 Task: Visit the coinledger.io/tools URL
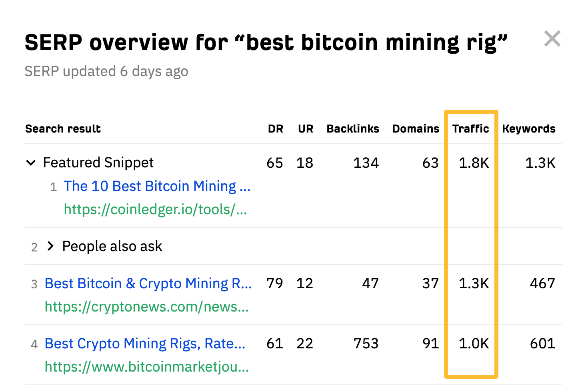[x=155, y=209]
